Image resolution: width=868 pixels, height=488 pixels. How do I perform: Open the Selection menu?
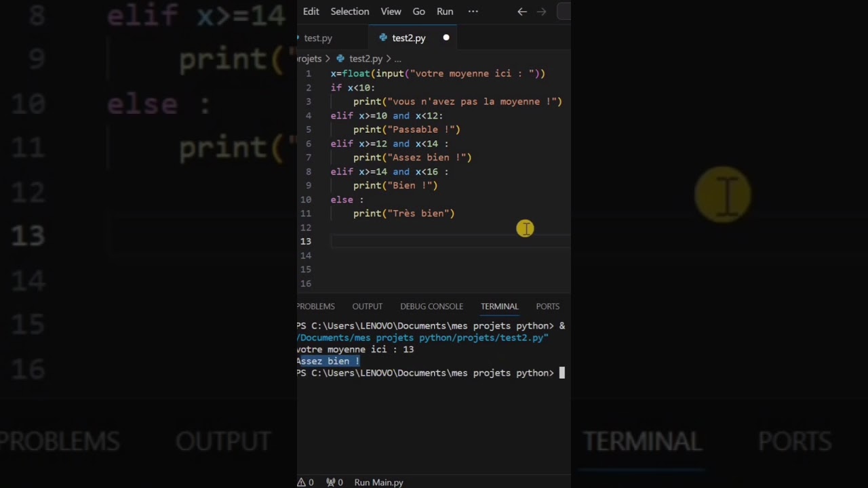(x=350, y=12)
